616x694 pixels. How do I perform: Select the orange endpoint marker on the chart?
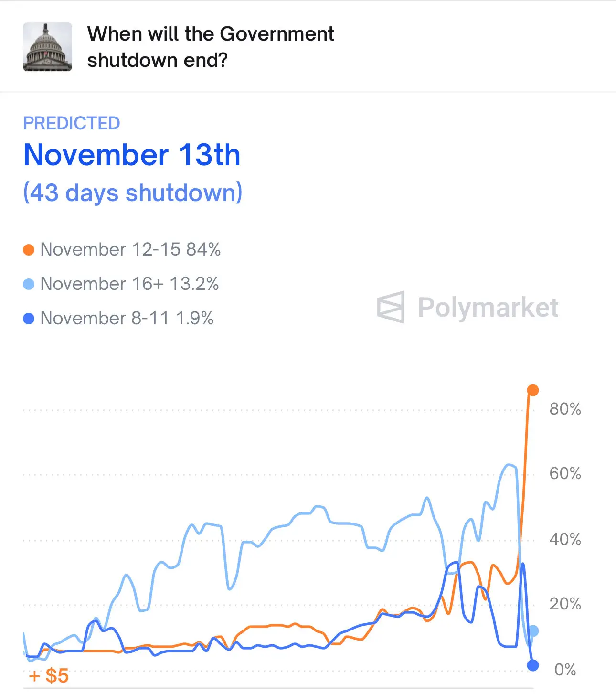tap(533, 390)
